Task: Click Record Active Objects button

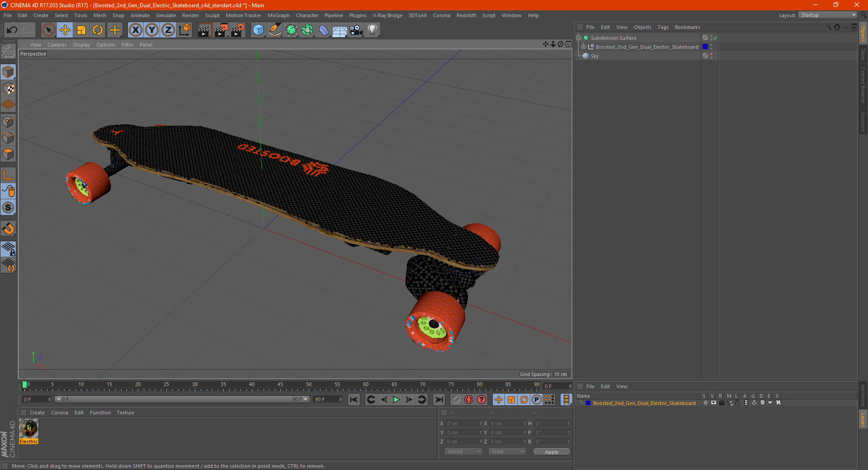Action: point(456,399)
